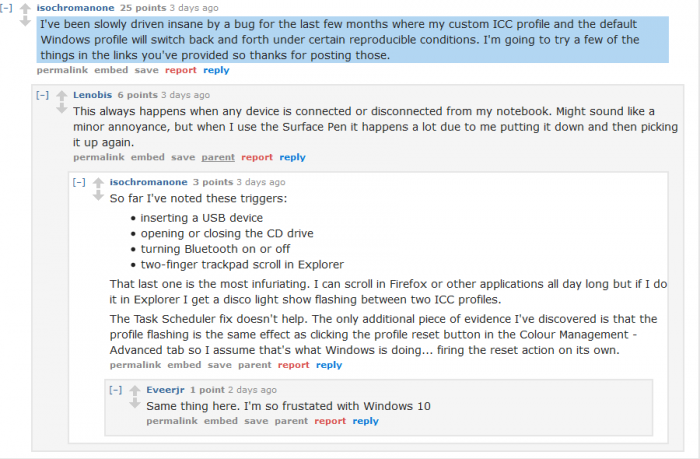Image resolution: width=700 pixels, height=459 pixels.
Task: Open permalink of Eveerjr's comment
Action: click(x=173, y=421)
